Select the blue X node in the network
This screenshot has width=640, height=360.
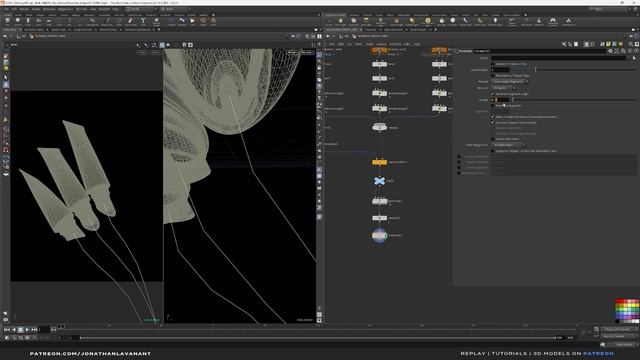379,181
